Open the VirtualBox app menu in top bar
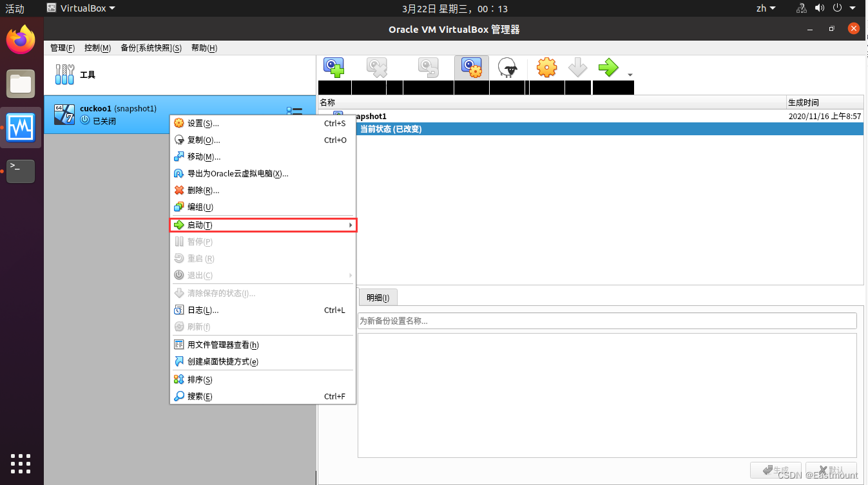 pyautogui.click(x=81, y=8)
